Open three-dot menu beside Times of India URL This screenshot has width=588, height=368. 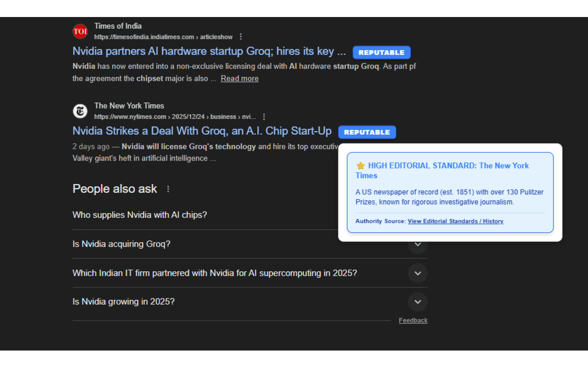(x=241, y=37)
